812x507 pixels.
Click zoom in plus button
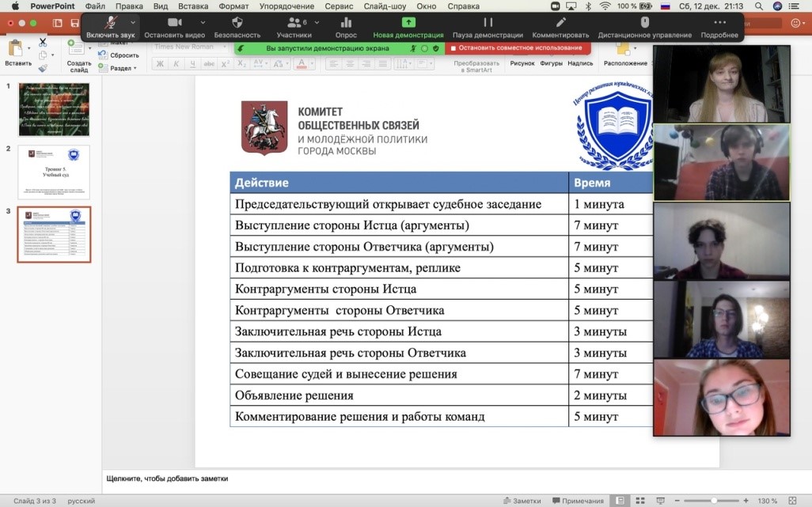point(746,500)
